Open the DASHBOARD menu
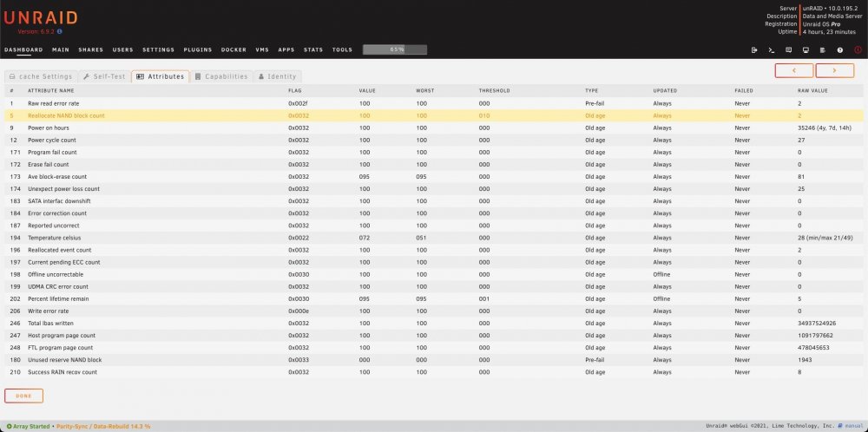The width and height of the screenshot is (868, 432). coord(23,49)
